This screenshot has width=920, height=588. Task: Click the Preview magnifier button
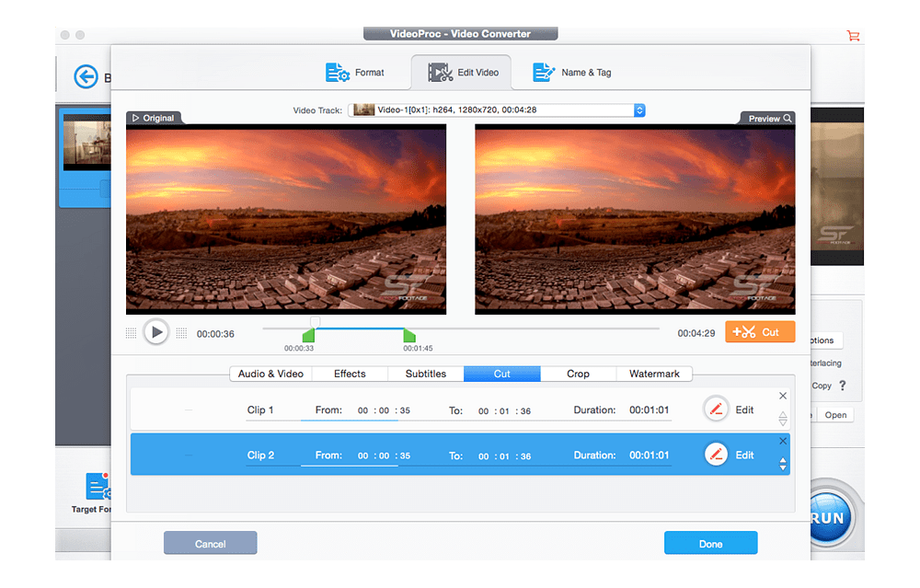click(769, 118)
